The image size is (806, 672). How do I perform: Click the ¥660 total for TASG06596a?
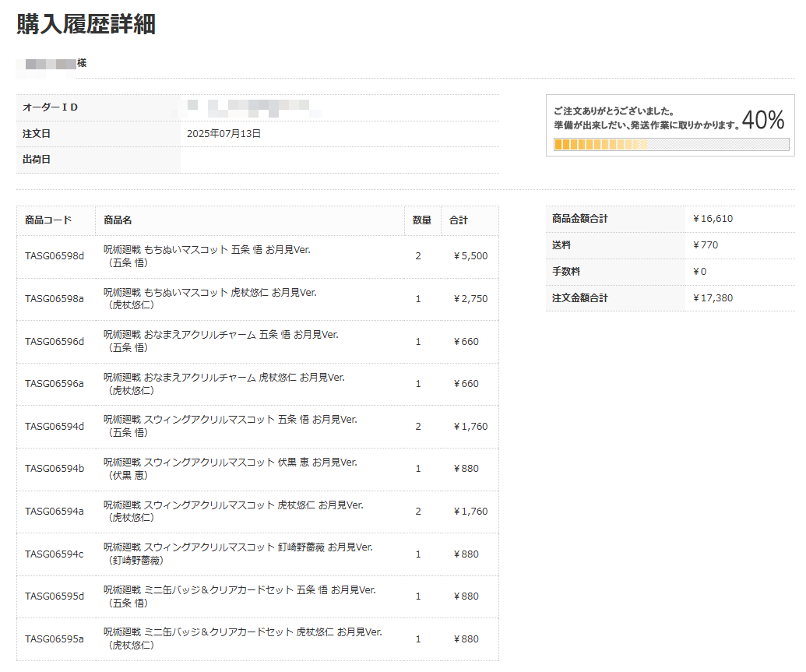point(466,384)
